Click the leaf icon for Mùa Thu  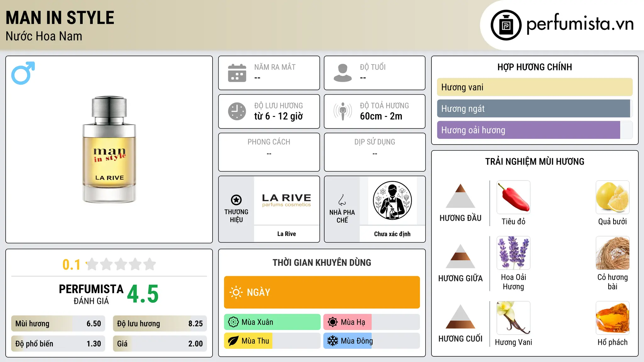point(233,341)
